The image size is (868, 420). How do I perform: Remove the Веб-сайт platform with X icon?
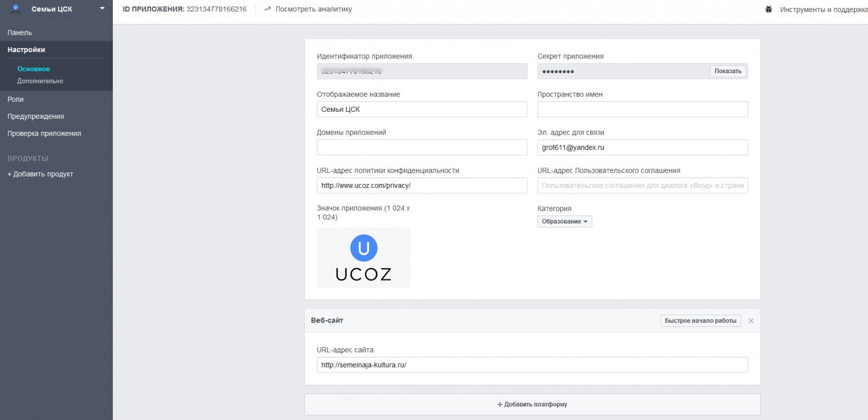point(751,321)
